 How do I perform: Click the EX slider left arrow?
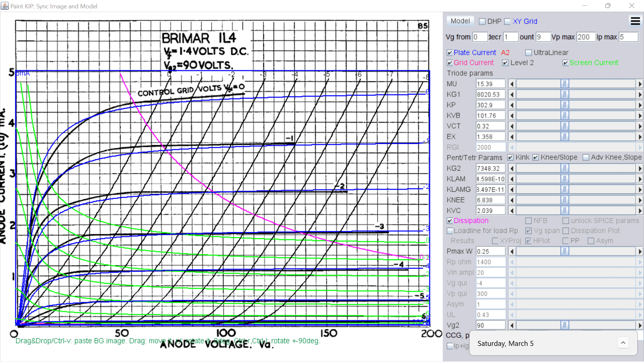point(512,137)
